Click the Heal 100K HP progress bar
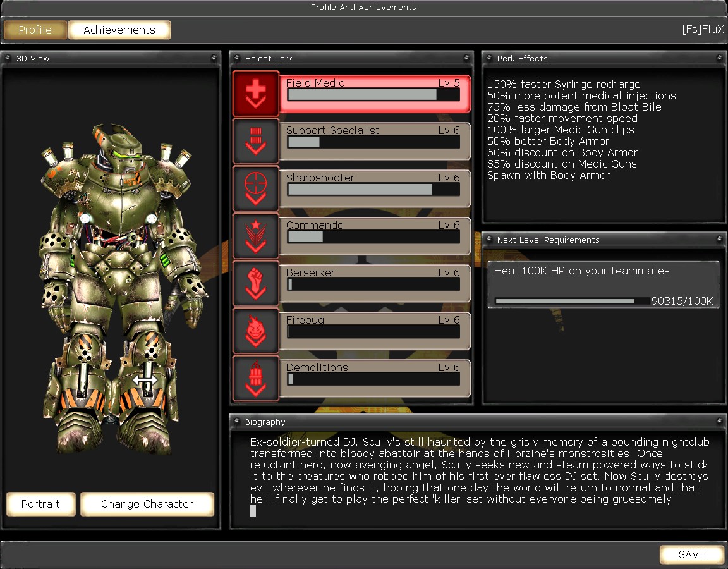The width and height of the screenshot is (728, 569). point(572,302)
